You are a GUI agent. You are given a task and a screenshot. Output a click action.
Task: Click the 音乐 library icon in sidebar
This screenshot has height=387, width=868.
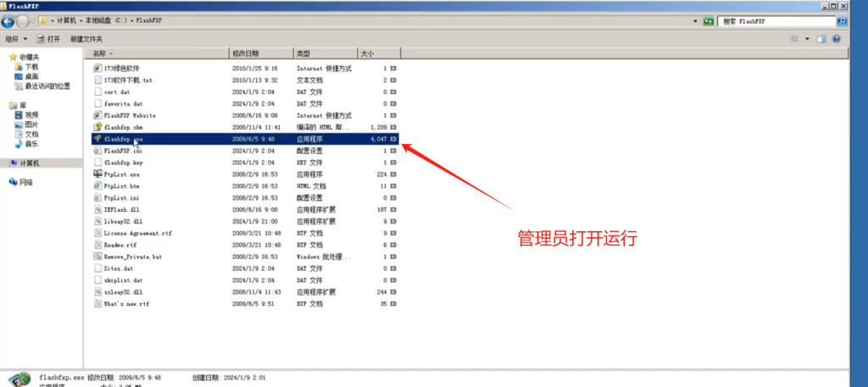tap(19, 144)
